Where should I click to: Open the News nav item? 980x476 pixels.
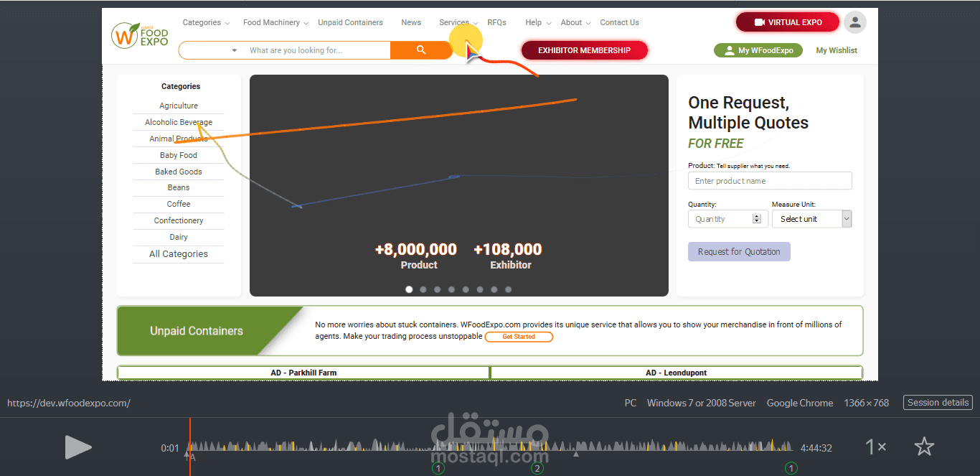[x=411, y=22]
